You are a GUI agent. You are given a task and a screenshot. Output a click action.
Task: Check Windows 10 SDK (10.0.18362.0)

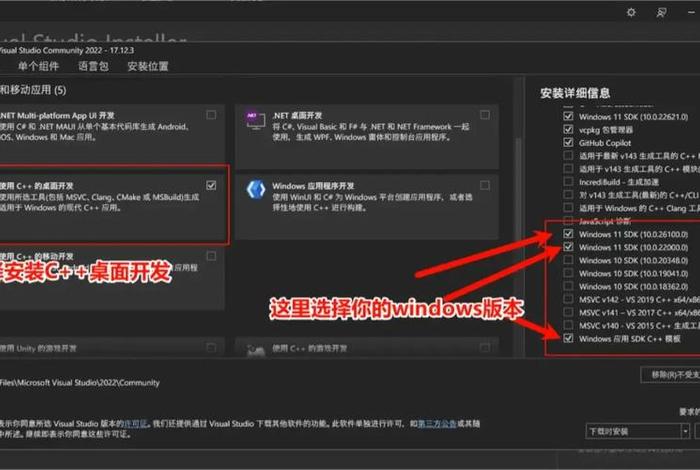[x=568, y=286]
